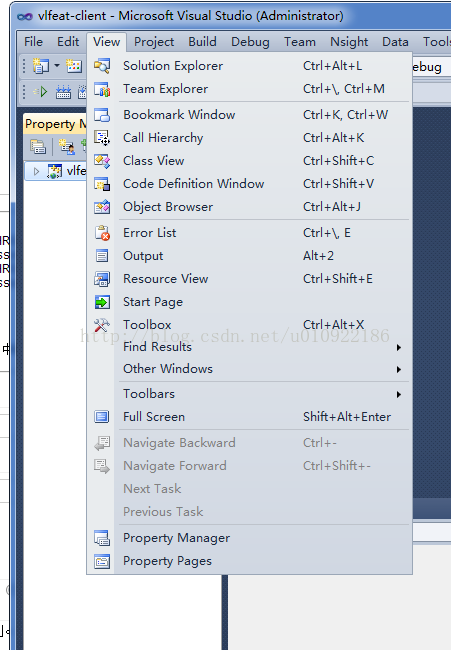This screenshot has width=451, height=650.
Task: Open the Edit menu
Action: [x=68, y=42]
